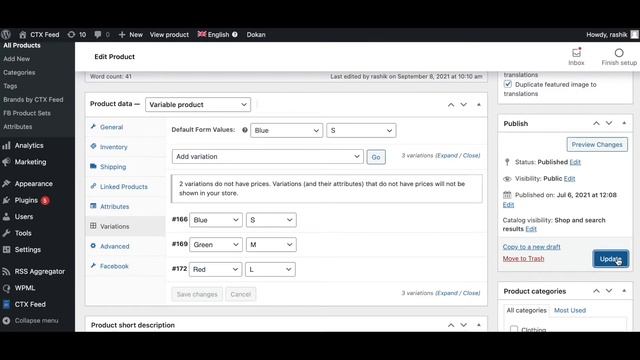Viewport: 640px width, 360px height.
Task: Open Categories in Products submenu
Action: click(19, 72)
